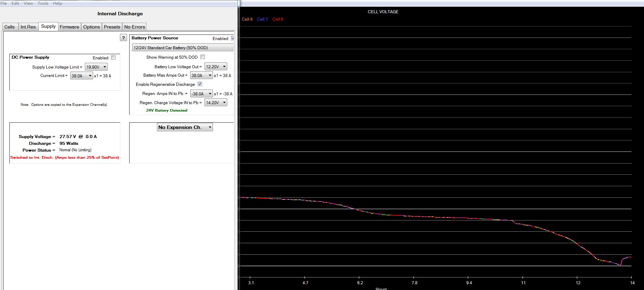Click the No Errors tab

point(135,27)
